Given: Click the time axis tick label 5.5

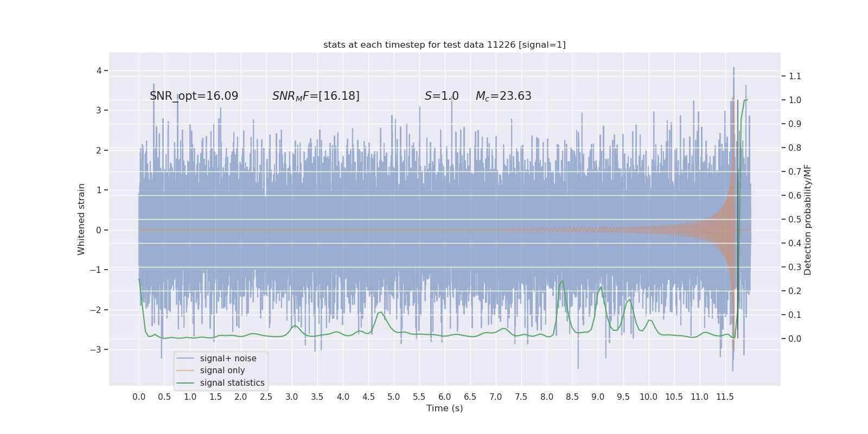Looking at the screenshot, I should [x=419, y=397].
